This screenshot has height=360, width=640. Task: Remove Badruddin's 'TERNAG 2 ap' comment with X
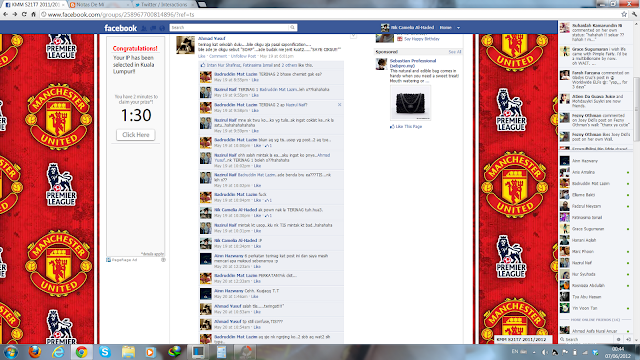pyautogui.click(x=339, y=105)
